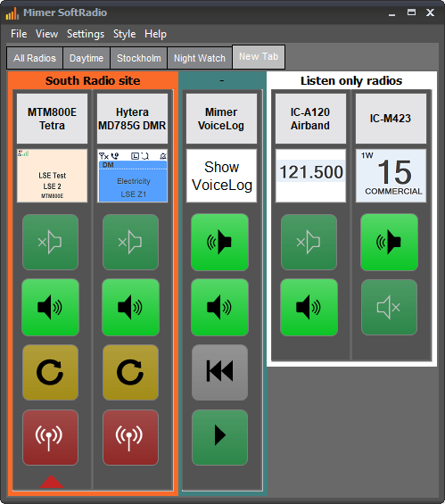This screenshot has height=504, width=445.
Task: Toggle Hytera DMR left speaker mute
Action: pos(130,242)
